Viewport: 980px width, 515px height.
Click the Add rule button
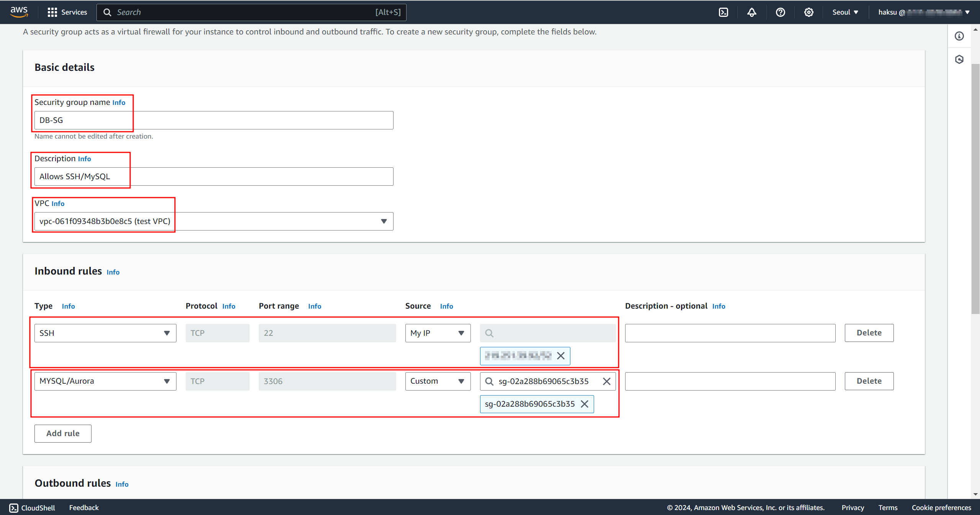[63, 433]
